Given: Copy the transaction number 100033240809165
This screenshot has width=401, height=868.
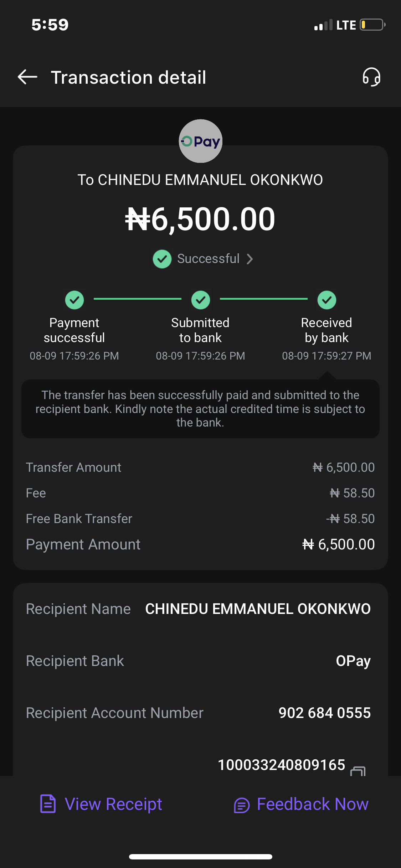Looking at the screenshot, I should [358, 771].
